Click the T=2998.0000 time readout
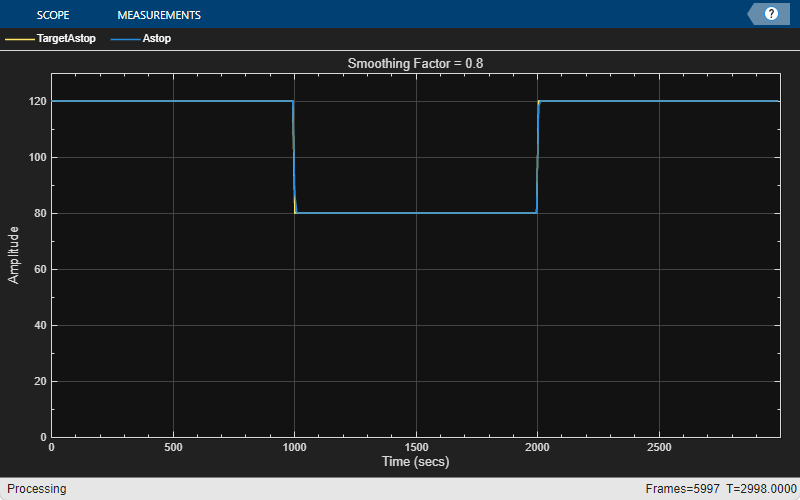 (761, 489)
